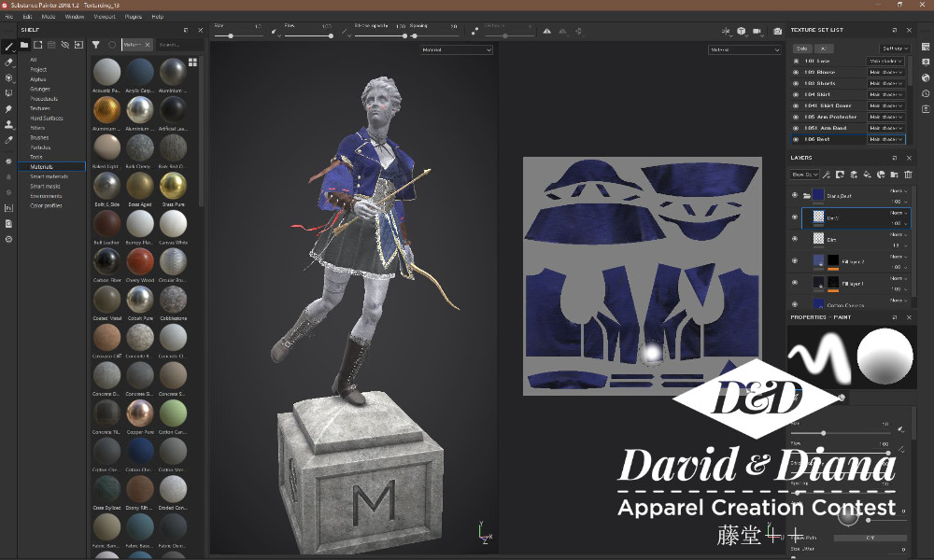Click the delete layer trash icon
Screen dimensions: 934x560
pyautogui.click(x=908, y=175)
